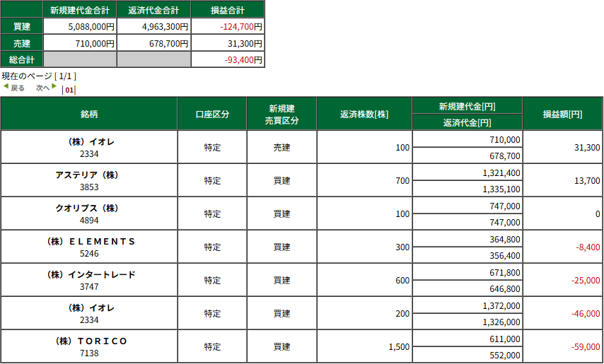Click the 買建 label in the summary table
The height and width of the screenshot is (364, 604).
(22, 27)
